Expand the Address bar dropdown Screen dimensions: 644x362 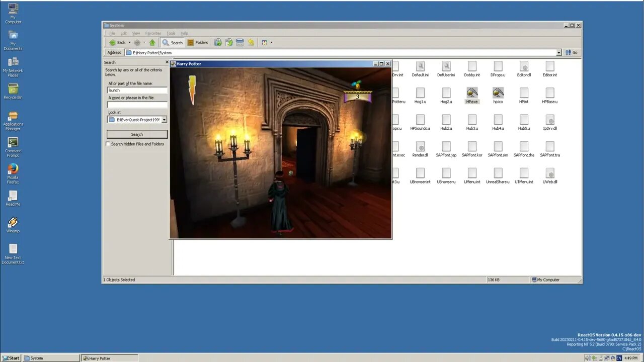[x=558, y=53]
